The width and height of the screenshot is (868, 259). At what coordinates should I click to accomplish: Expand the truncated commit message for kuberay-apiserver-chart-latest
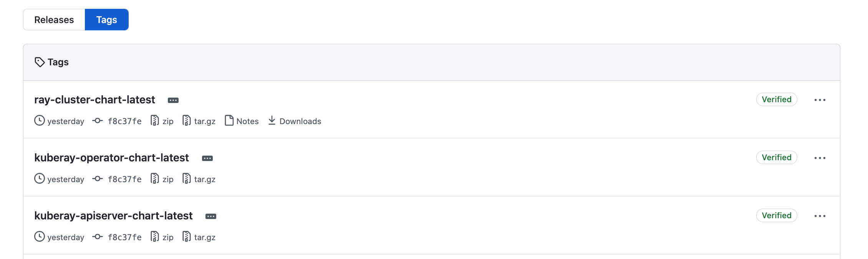[x=211, y=216]
